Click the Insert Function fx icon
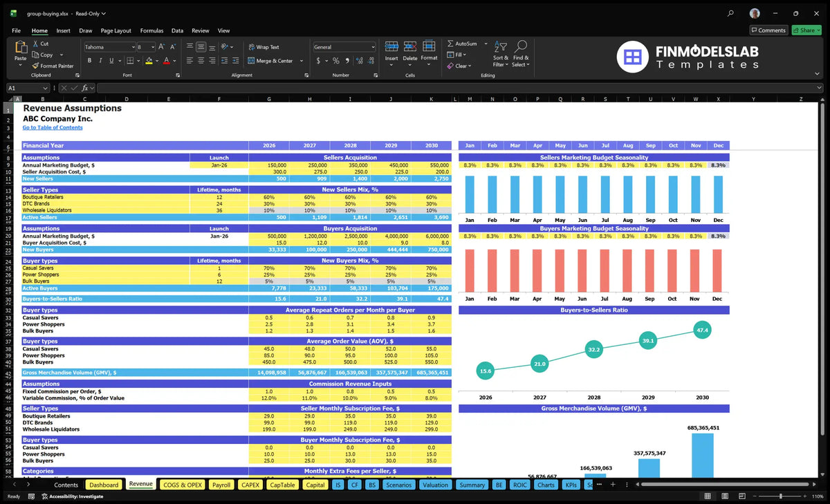Screen dimensions: 830x504 84,88
